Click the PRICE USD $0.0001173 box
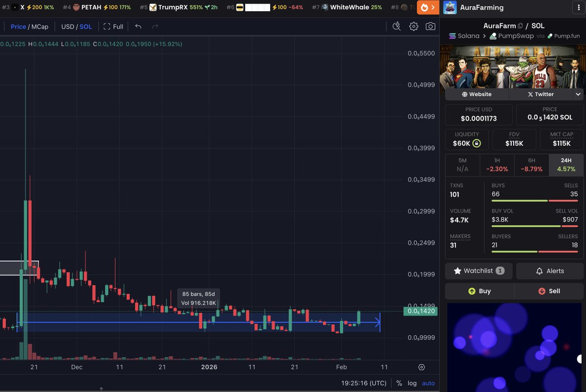586x392 pixels. 479,114
